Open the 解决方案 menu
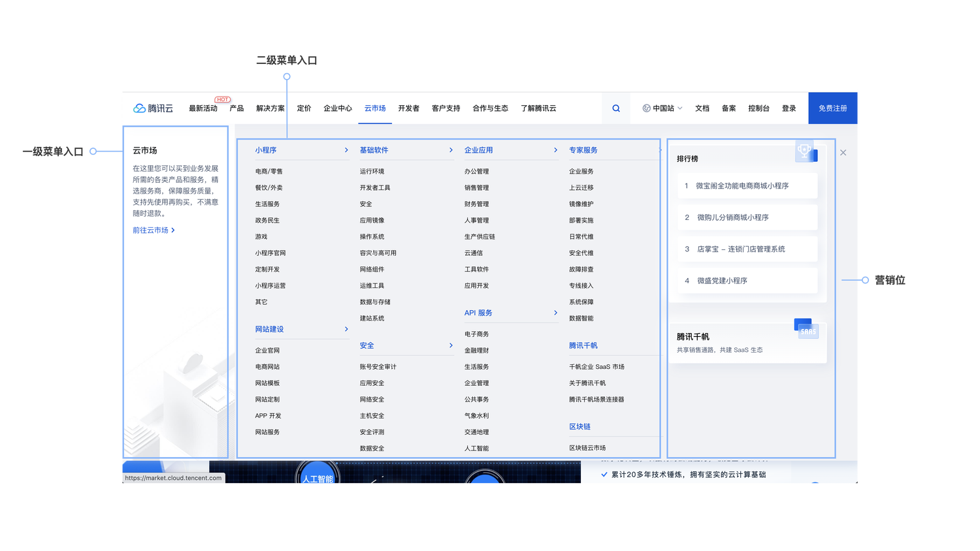The height and width of the screenshot is (551, 980). click(270, 108)
